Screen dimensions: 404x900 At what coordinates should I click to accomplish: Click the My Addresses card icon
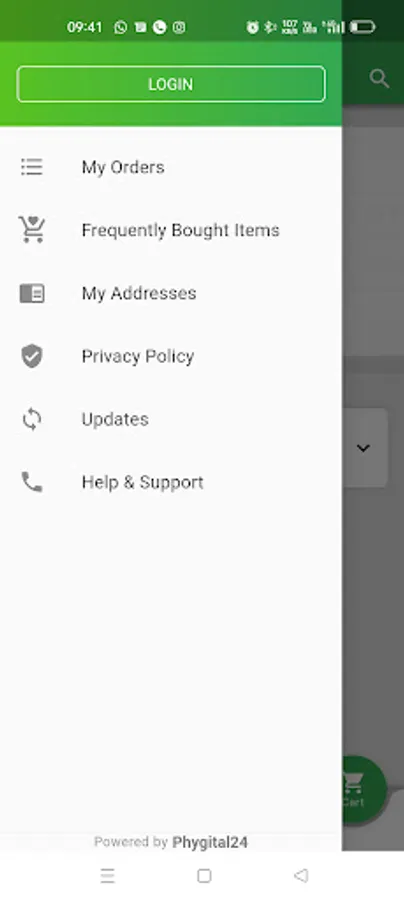pyautogui.click(x=32, y=293)
